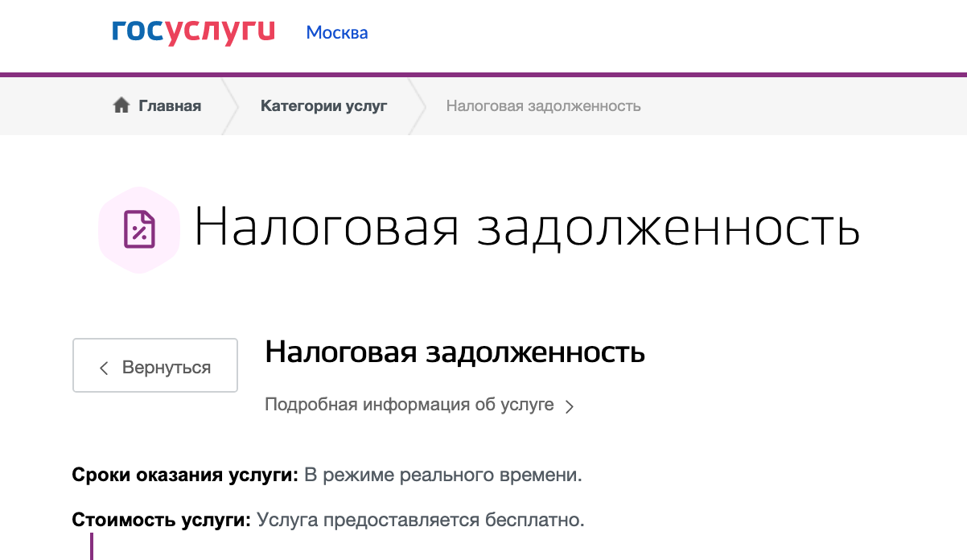Click breadcrumb separator after Категории услуг
This screenshot has width=967, height=560.
(x=416, y=106)
